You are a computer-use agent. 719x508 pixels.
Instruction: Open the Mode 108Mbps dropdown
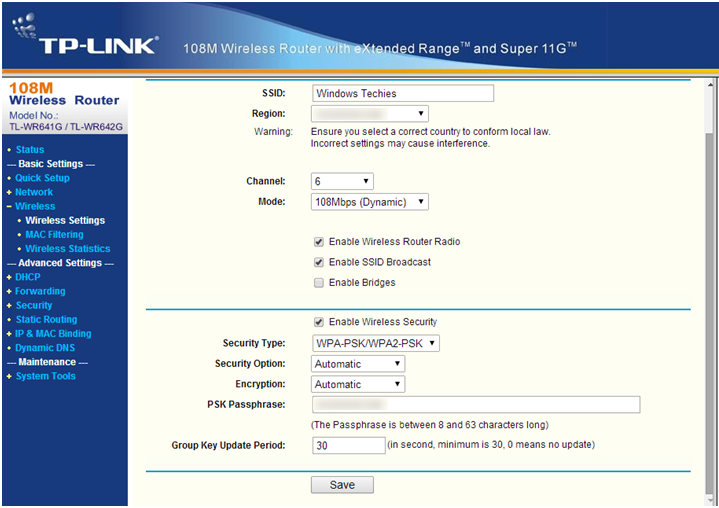370,202
